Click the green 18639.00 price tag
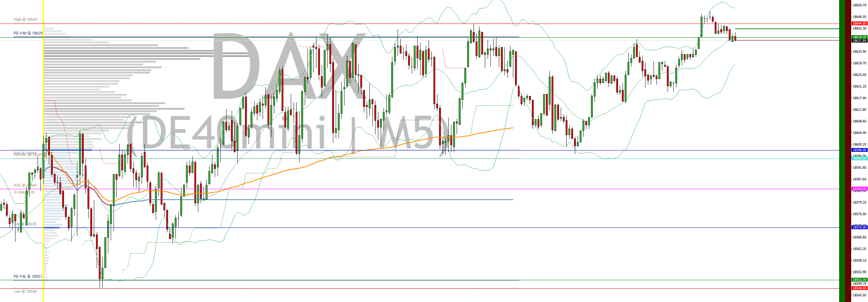The width and height of the screenshot is (868, 302). [x=859, y=37]
